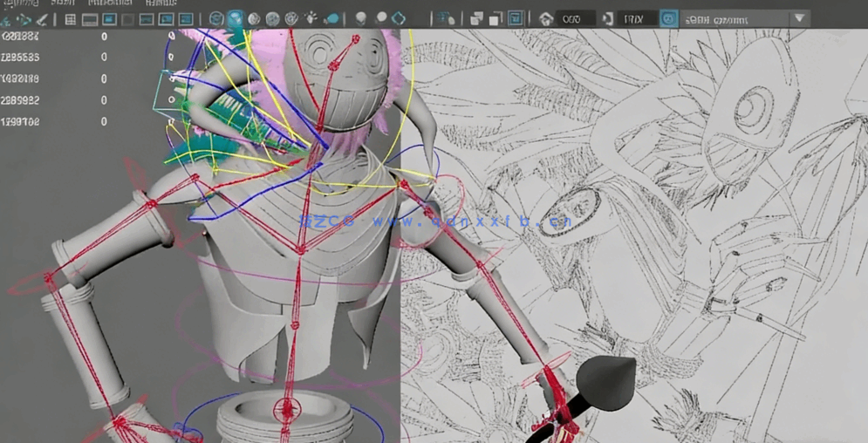Open the grease pencil tool
The image size is (868, 443).
[x=42, y=19]
